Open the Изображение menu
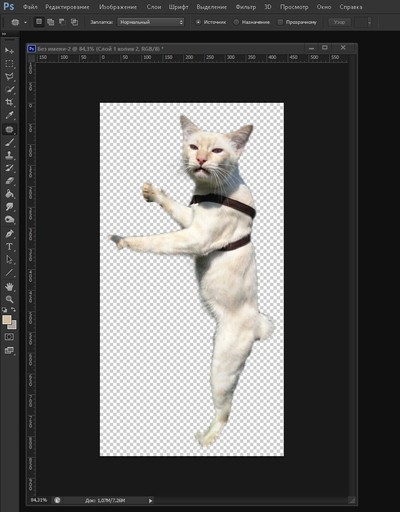The height and width of the screenshot is (512, 400). pos(118,7)
